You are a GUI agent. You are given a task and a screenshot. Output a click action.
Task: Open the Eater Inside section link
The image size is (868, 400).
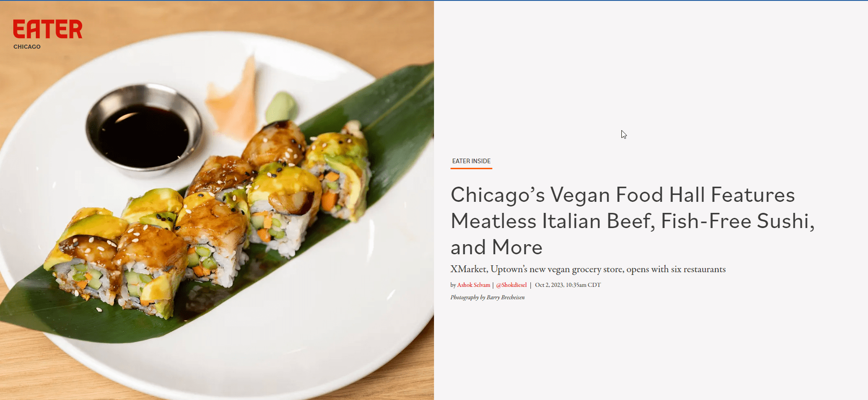(x=471, y=161)
